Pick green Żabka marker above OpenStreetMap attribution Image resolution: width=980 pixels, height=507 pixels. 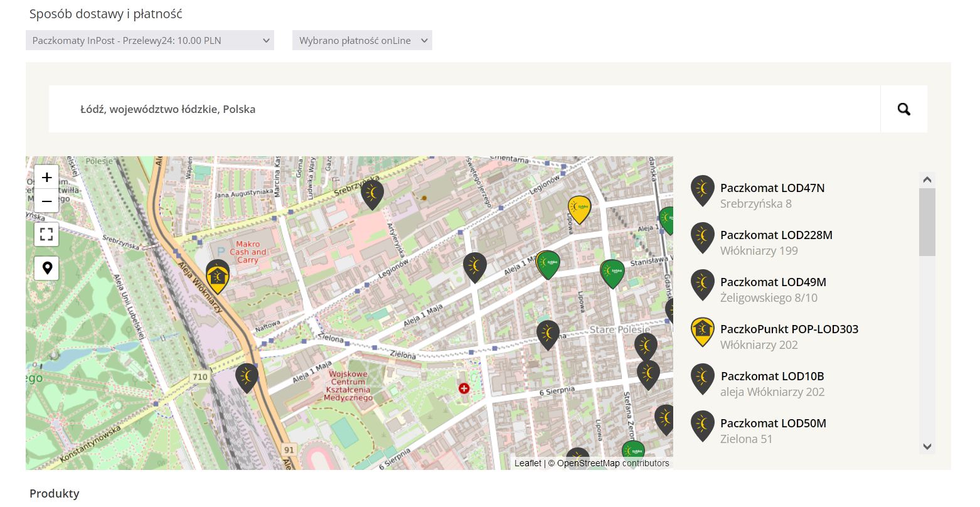coord(633,451)
